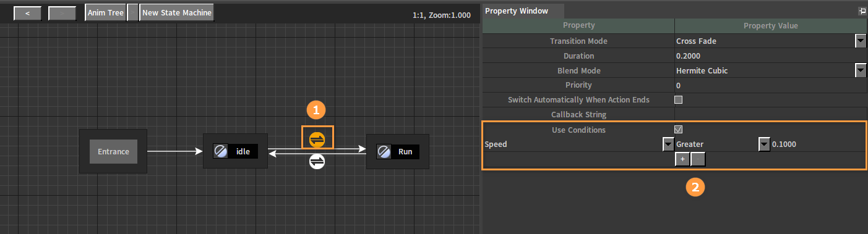Open the Blend Mode dropdown arrow

861,70
